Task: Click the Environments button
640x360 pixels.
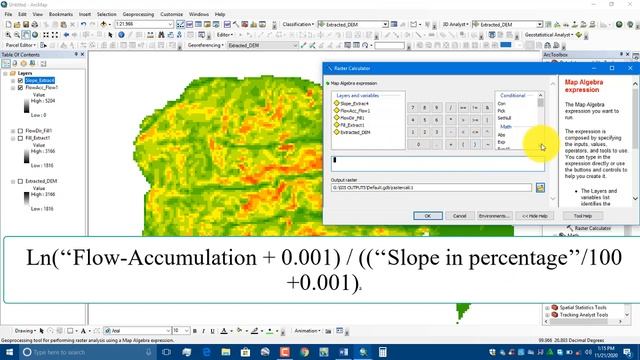Action: (494, 216)
